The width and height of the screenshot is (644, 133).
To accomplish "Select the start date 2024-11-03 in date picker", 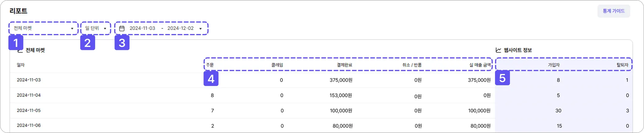I will pyautogui.click(x=142, y=28).
